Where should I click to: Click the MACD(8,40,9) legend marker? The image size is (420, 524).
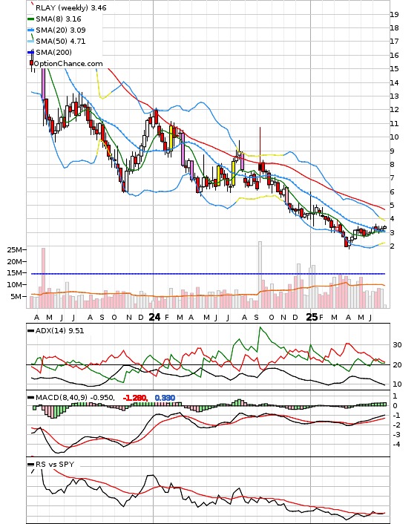tap(30, 398)
